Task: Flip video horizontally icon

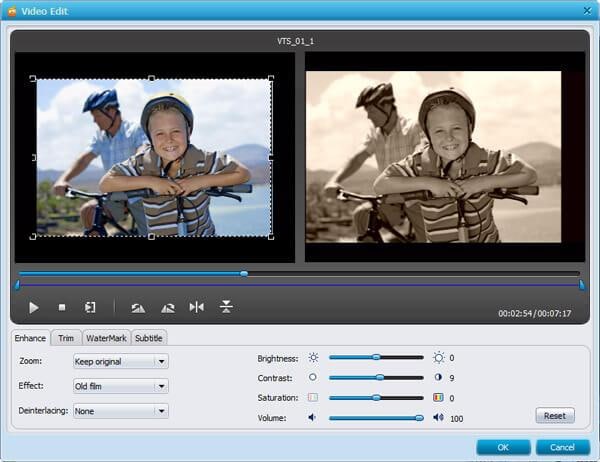Action: pyautogui.click(x=197, y=307)
